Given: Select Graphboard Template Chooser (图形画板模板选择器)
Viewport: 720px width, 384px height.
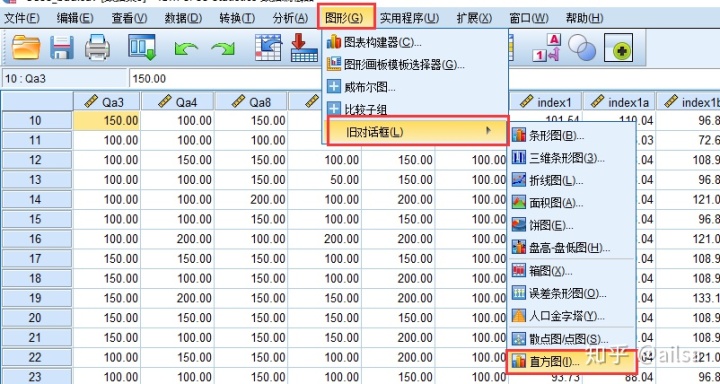Looking at the screenshot, I should point(415,64).
